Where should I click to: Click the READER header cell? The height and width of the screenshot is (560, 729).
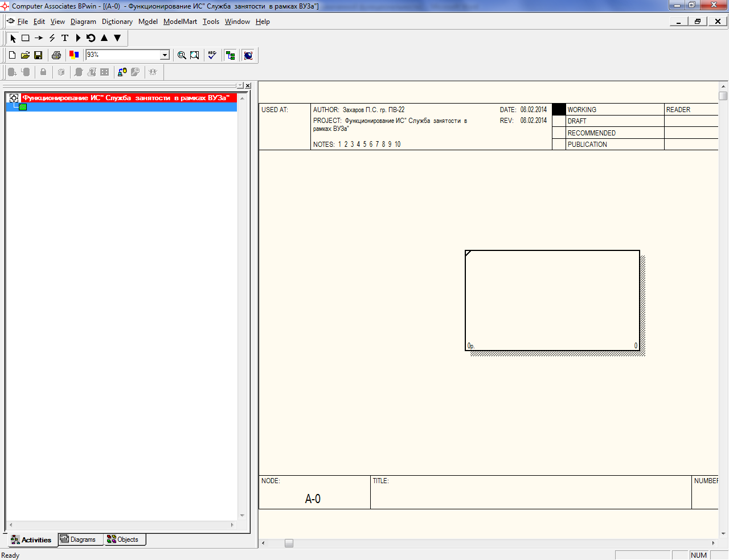[x=691, y=110]
